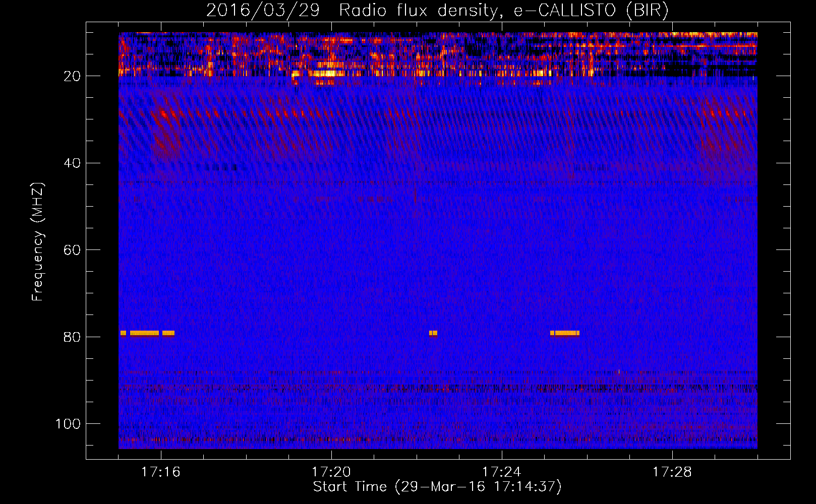The height and width of the screenshot is (504, 816).
Task: Click the 100 MHz frequency tick label
Action: [x=68, y=424]
